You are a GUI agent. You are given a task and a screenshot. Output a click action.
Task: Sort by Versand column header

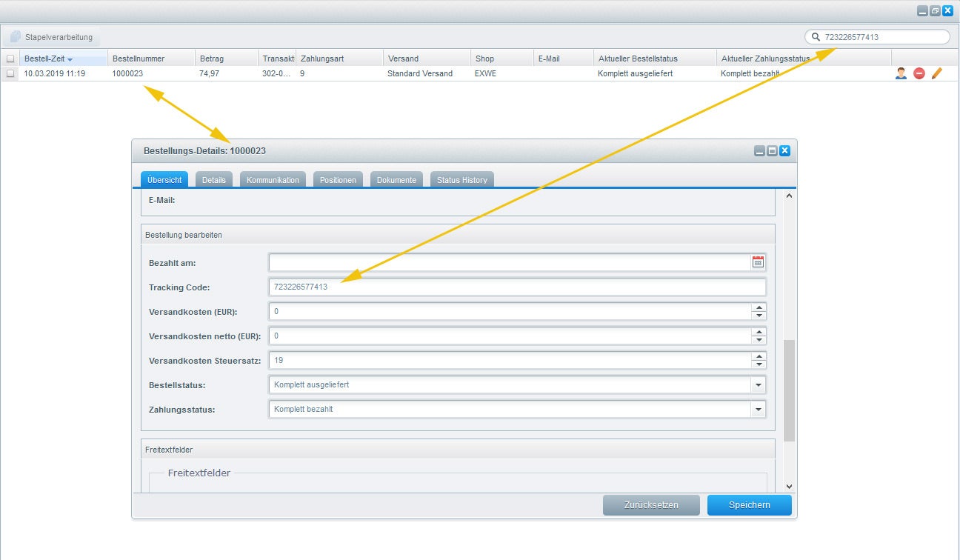(427, 59)
